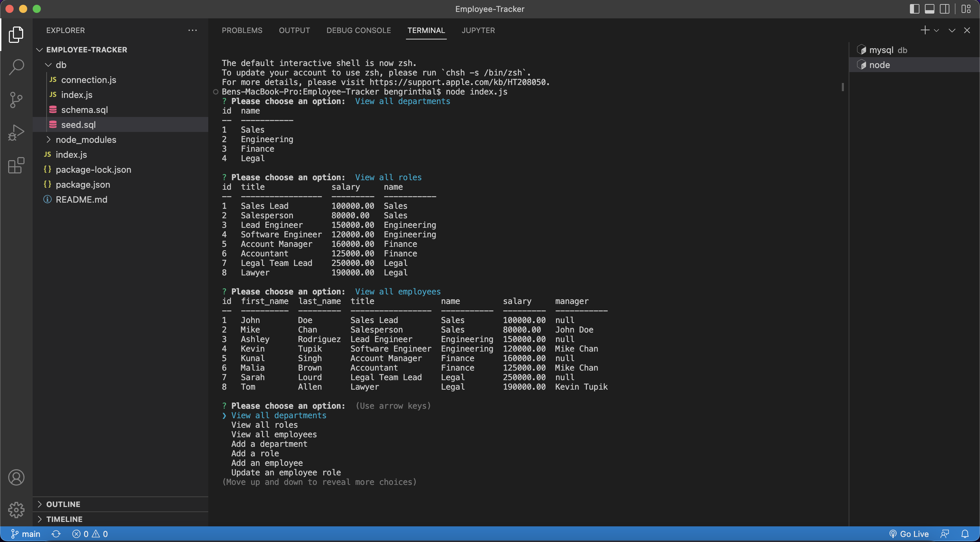Open the Search view in the activity bar
The height and width of the screenshot is (542, 980).
pyautogui.click(x=16, y=67)
